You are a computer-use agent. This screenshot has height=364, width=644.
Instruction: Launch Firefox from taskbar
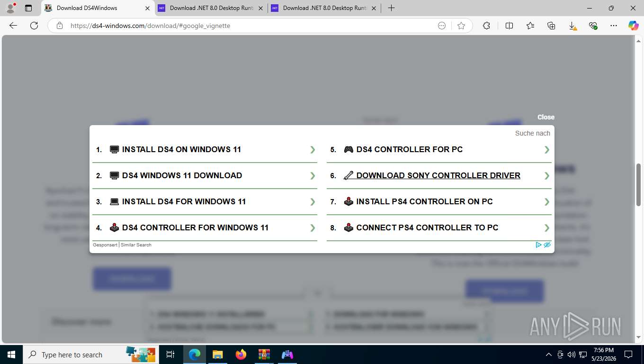pyautogui.click(x=241, y=355)
